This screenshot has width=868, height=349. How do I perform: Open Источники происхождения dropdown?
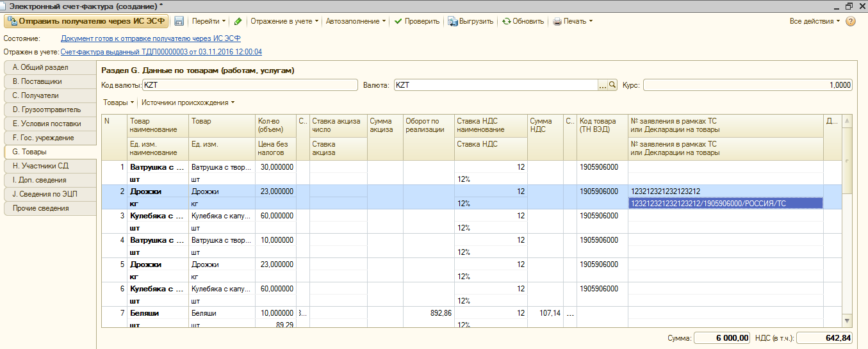[188, 102]
